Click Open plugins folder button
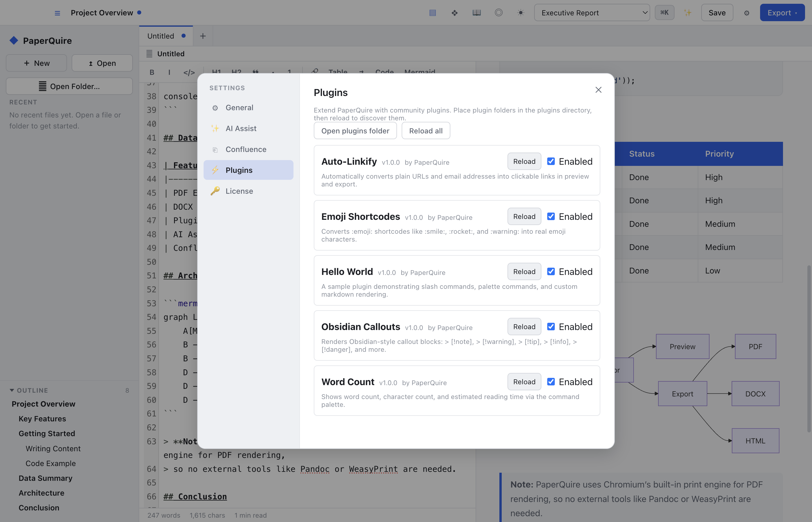 coord(355,131)
